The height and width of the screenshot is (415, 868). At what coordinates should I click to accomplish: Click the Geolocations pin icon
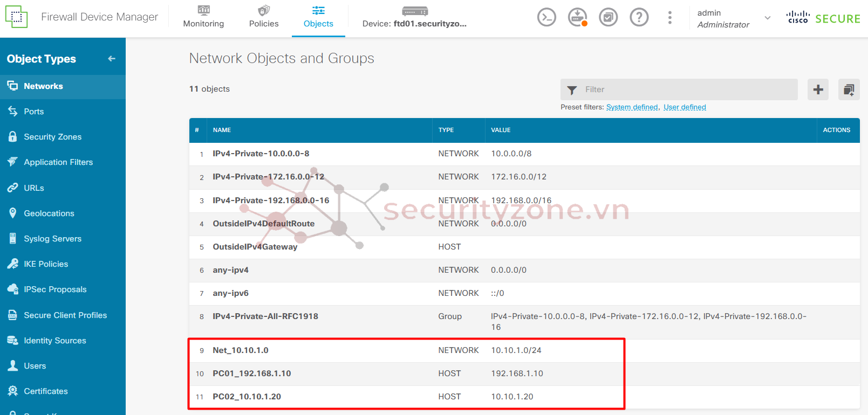(x=12, y=213)
